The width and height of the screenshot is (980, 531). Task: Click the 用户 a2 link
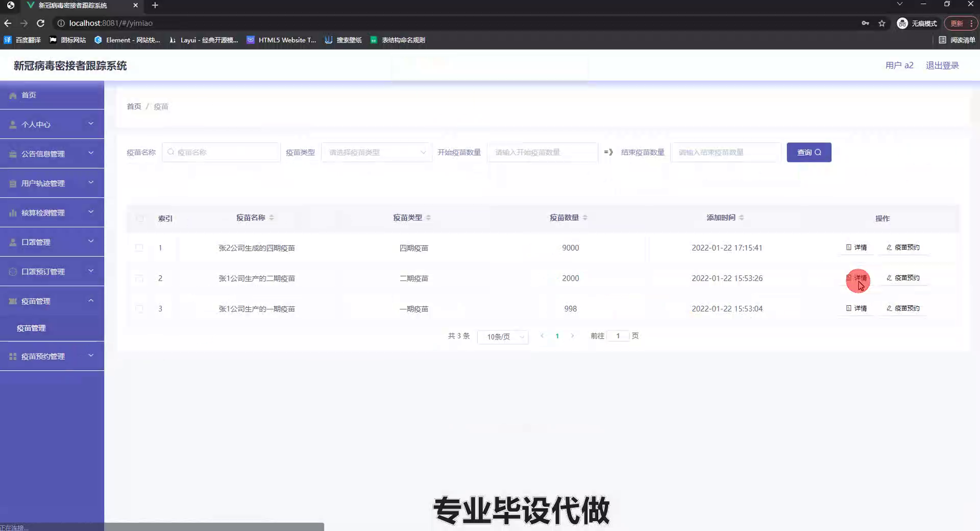(x=899, y=65)
